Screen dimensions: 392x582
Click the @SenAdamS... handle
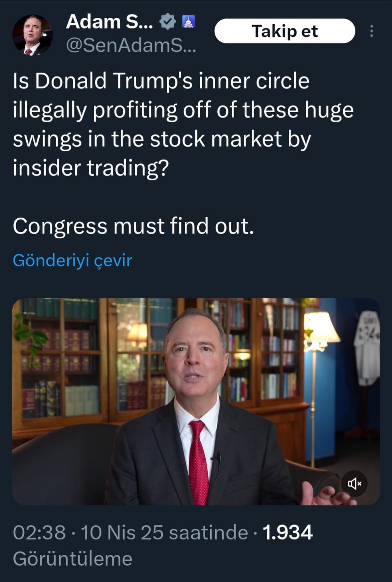click(131, 46)
